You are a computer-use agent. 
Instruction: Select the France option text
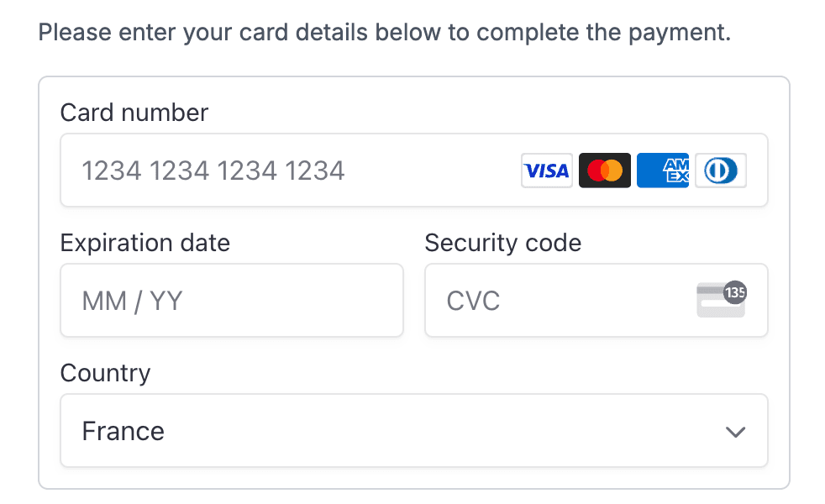pyautogui.click(x=123, y=431)
